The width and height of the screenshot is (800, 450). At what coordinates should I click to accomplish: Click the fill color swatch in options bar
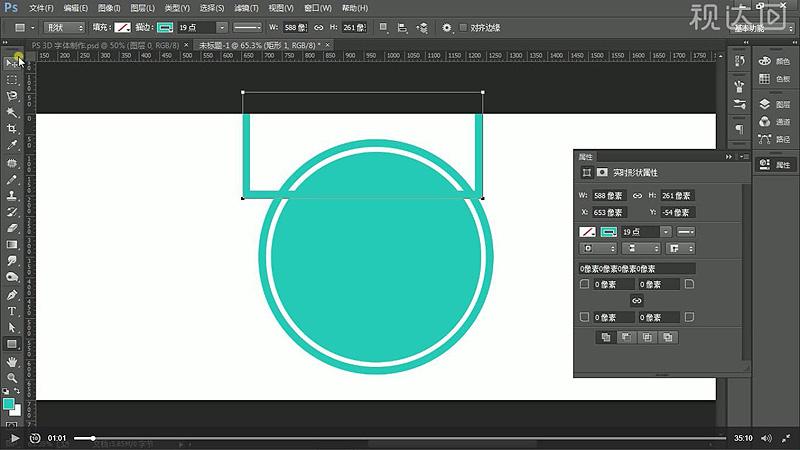(122, 28)
